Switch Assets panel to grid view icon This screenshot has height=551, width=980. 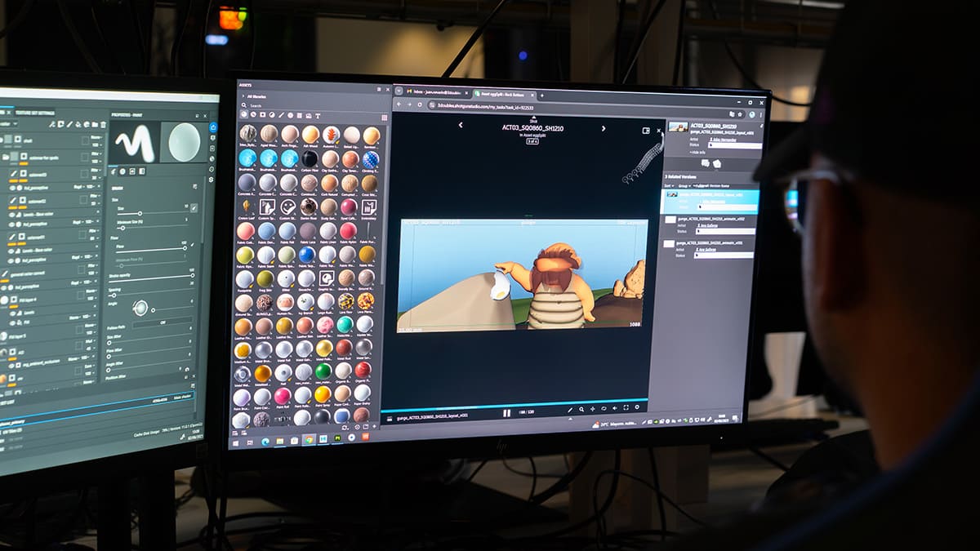[385, 118]
